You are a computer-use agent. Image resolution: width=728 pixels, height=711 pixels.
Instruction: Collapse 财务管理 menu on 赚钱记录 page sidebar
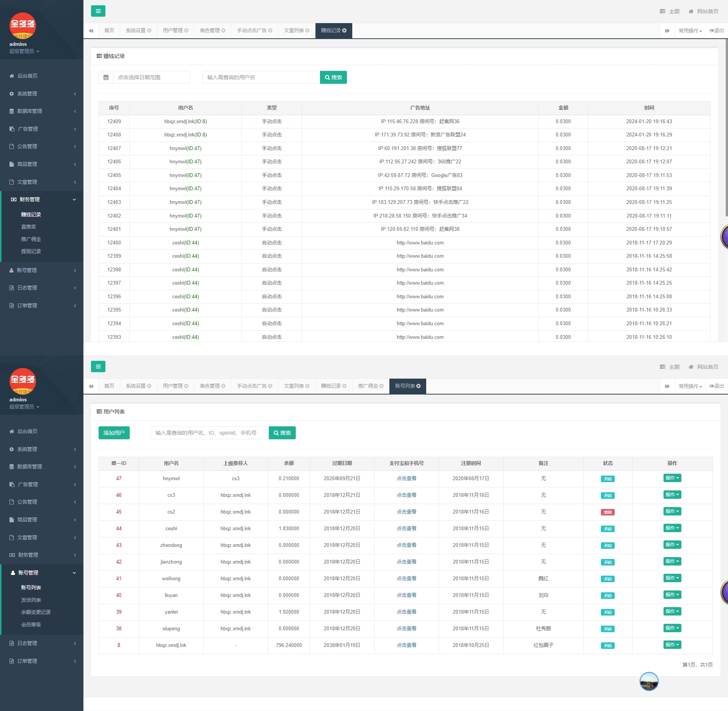[42, 199]
